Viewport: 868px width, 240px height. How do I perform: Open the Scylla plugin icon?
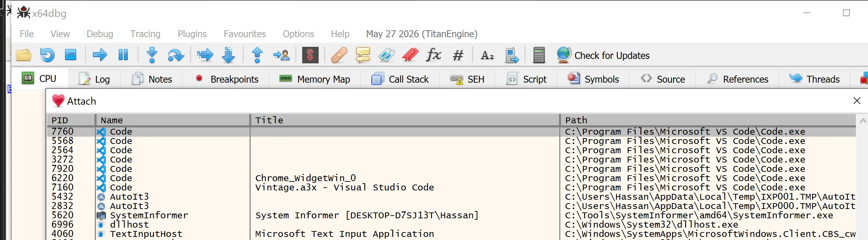coord(310,55)
